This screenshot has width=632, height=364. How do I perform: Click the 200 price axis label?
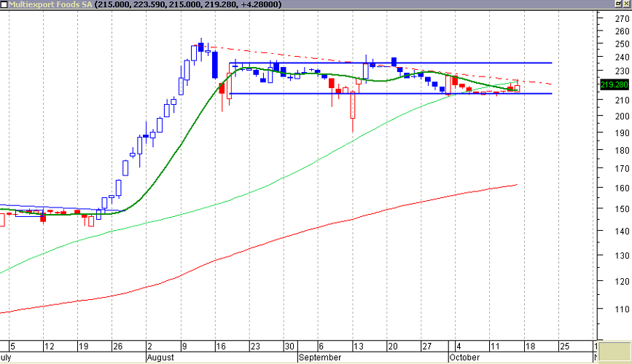623,116
